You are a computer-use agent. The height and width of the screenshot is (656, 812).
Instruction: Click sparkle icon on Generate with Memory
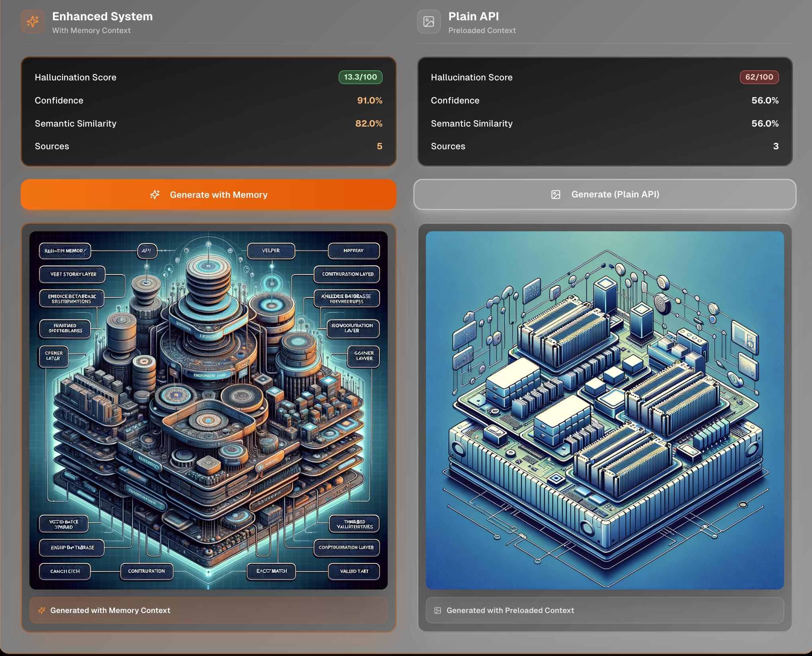point(155,195)
